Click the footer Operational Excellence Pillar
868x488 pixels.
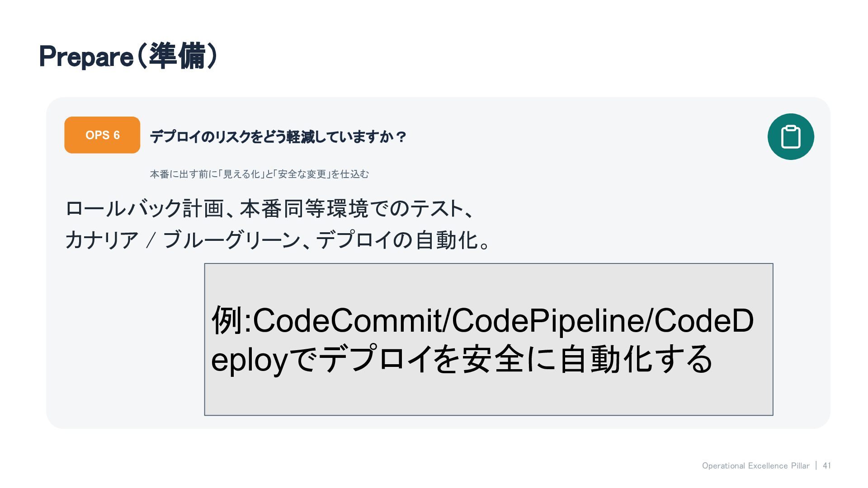(755, 466)
